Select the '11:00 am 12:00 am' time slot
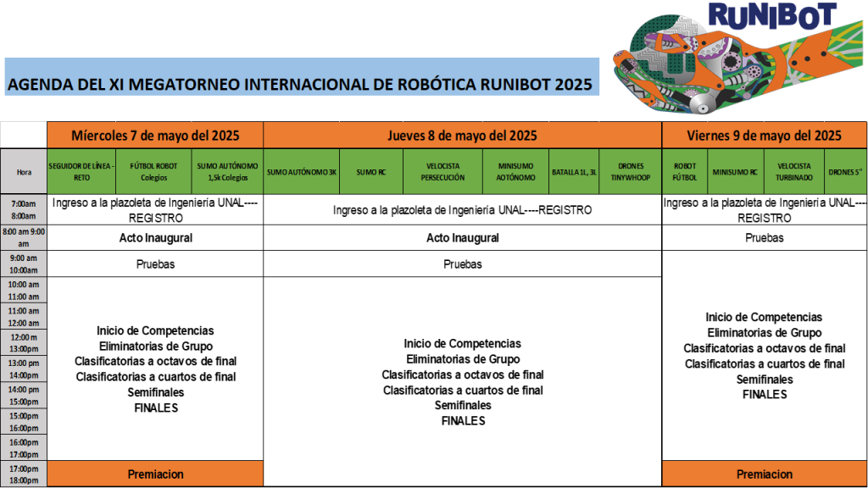 (24, 317)
